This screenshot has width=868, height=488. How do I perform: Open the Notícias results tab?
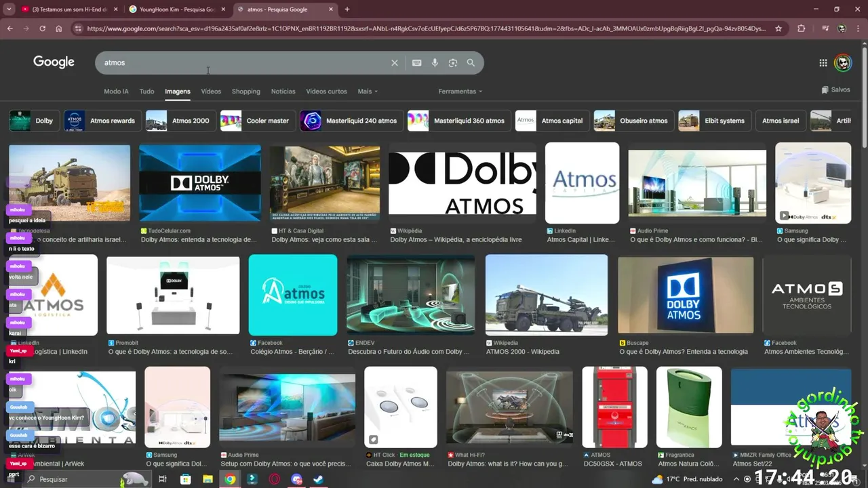click(x=283, y=91)
